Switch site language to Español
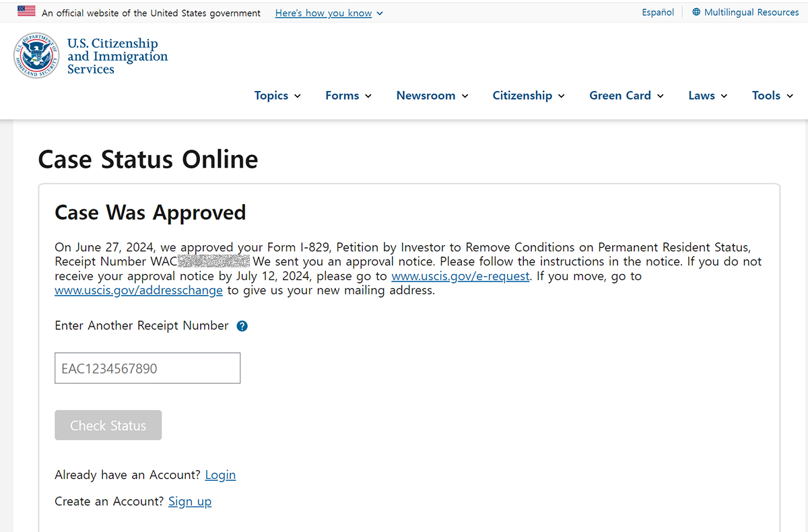808x532 pixels. click(658, 12)
